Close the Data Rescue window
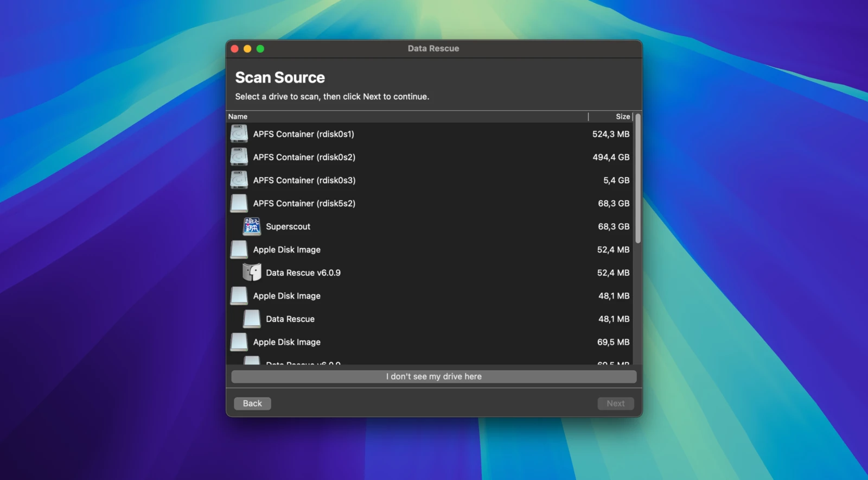This screenshot has width=868, height=480. (x=235, y=49)
